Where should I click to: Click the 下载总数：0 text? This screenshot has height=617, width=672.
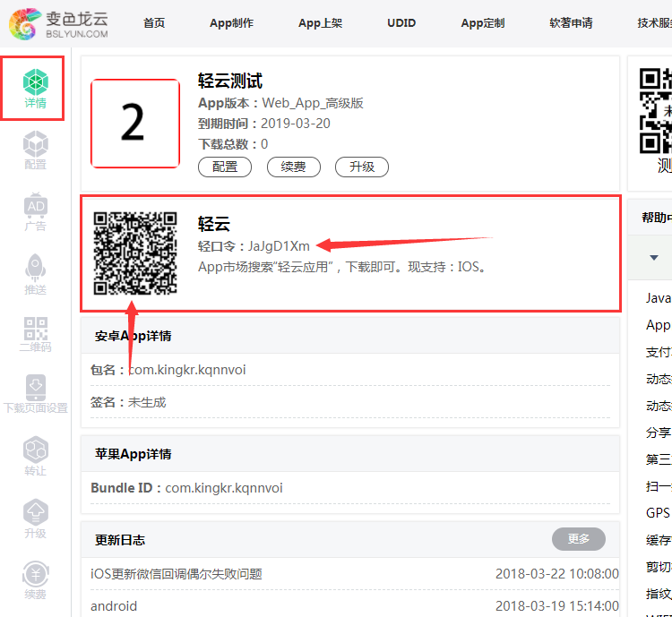coord(233,144)
